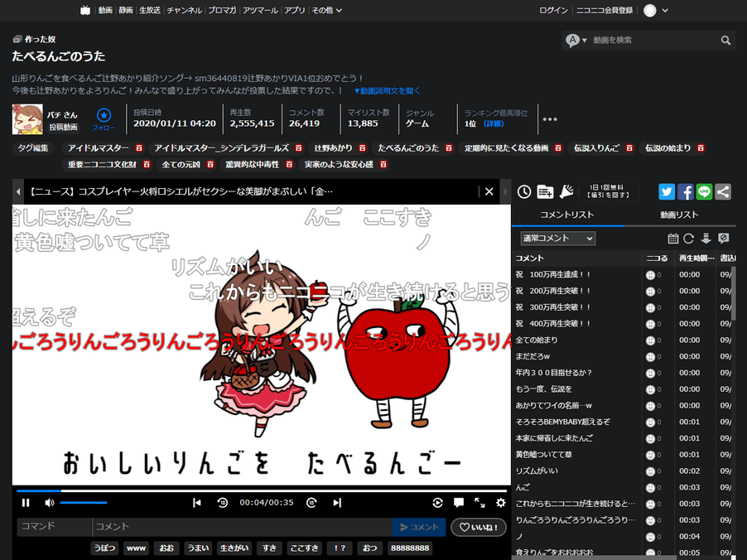747x560 pixels.
Task: Switch to the コメントリスト tab
Action: 567,215
